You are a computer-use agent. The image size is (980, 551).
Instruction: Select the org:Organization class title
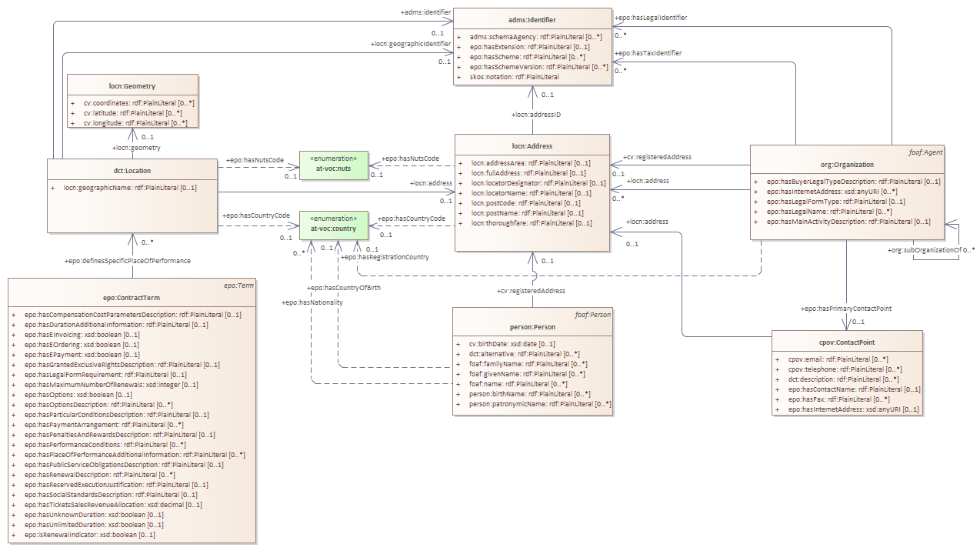pyautogui.click(x=846, y=163)
